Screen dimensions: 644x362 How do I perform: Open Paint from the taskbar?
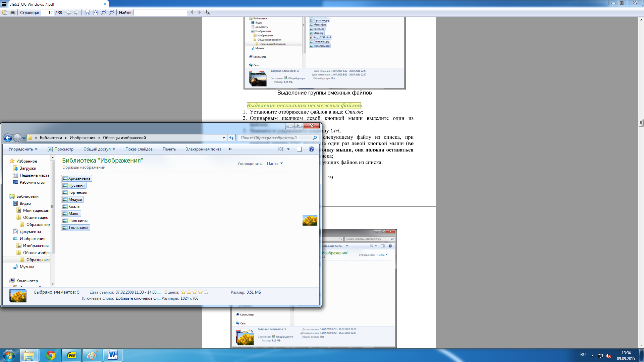(x=92, y=355)
